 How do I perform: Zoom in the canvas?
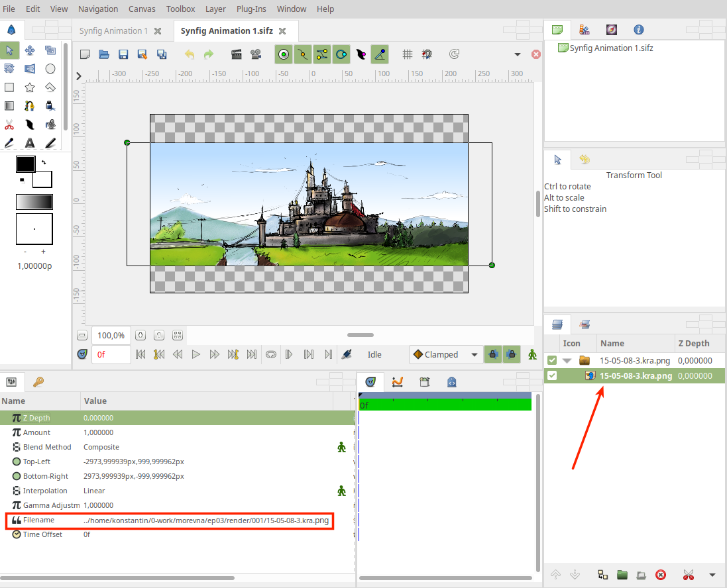(140, 335)
